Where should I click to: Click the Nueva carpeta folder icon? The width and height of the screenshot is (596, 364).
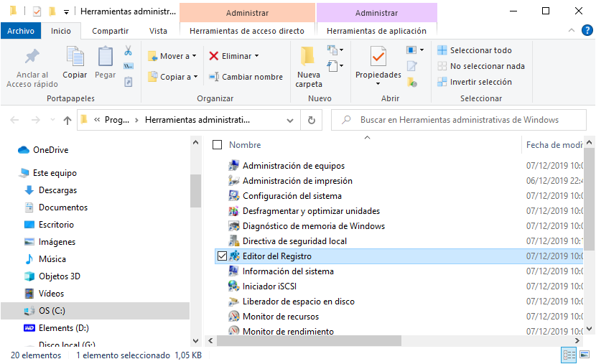click(x=307, y=57)
